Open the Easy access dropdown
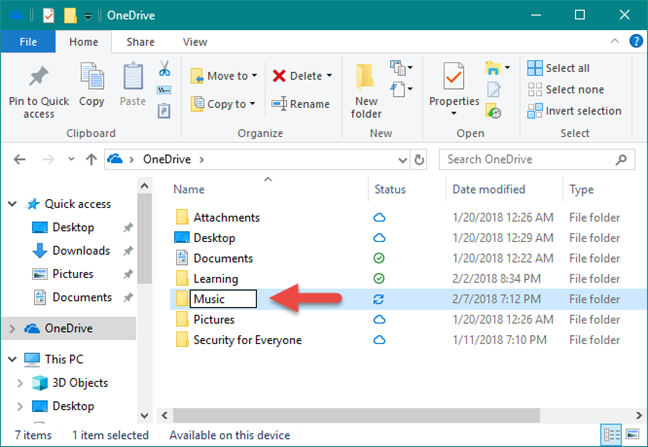Image resolution: width=648 pixels, height=447 pixels. 410,89
